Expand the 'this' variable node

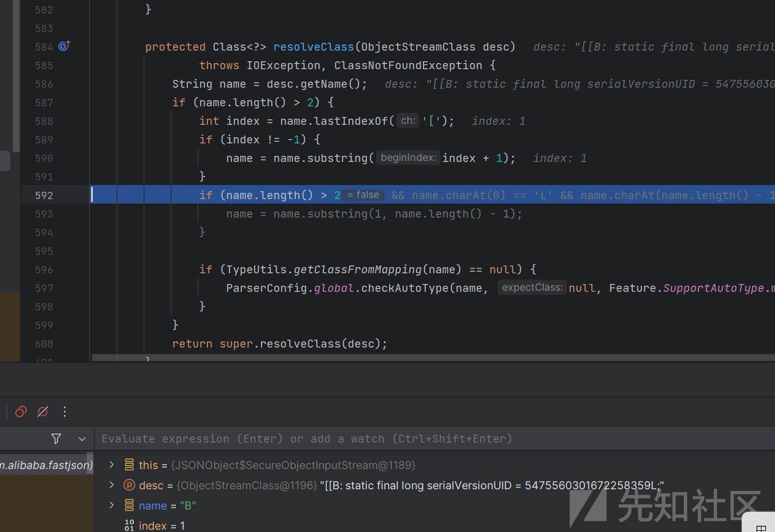coord(111,465)
